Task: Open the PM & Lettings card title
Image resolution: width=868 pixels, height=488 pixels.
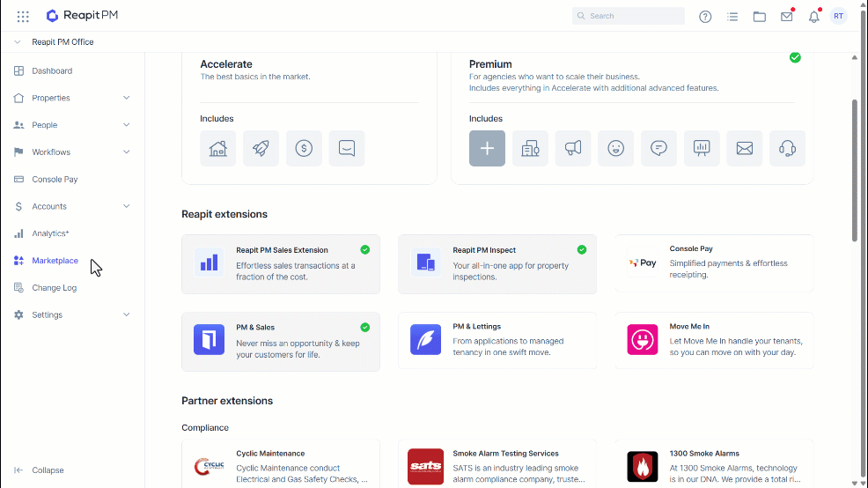Action: [476, 327]
